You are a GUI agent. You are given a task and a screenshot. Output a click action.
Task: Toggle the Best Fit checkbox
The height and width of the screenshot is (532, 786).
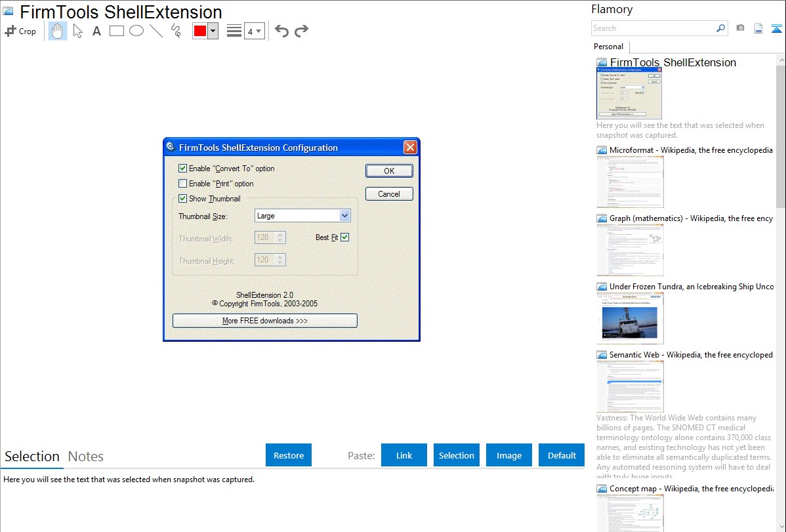pos(345,237)
